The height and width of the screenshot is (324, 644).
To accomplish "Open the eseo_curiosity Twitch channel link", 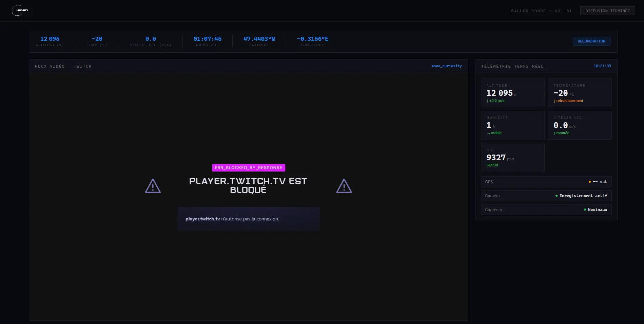I will [x=447, y=66].
